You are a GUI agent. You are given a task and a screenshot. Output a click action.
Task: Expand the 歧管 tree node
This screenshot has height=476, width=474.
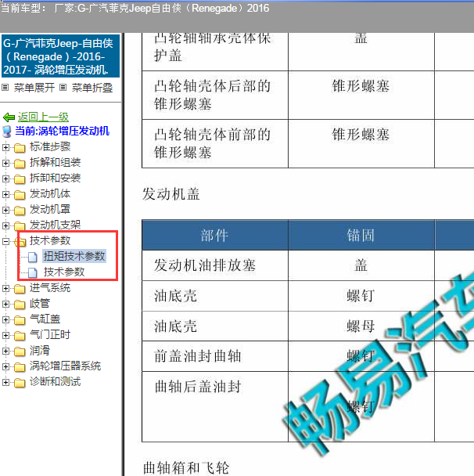[5, 305]
